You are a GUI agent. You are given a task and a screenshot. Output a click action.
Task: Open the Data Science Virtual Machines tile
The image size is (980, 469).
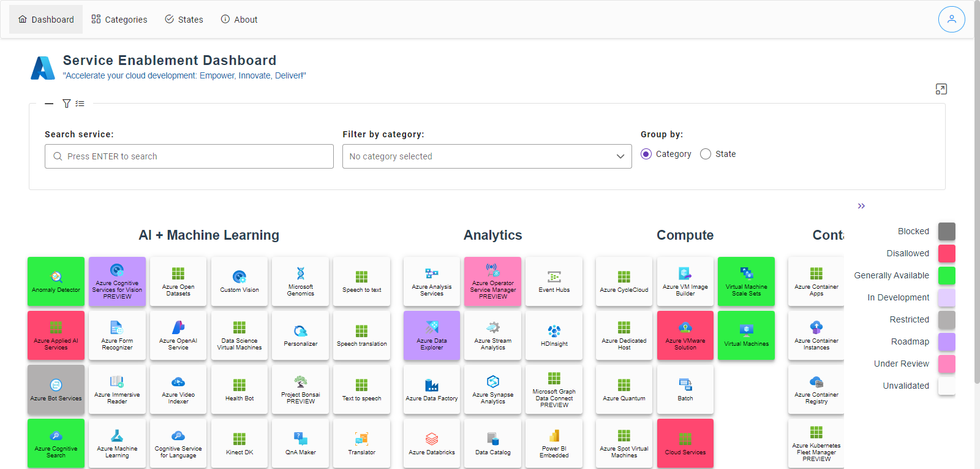[x=239, y=335]
